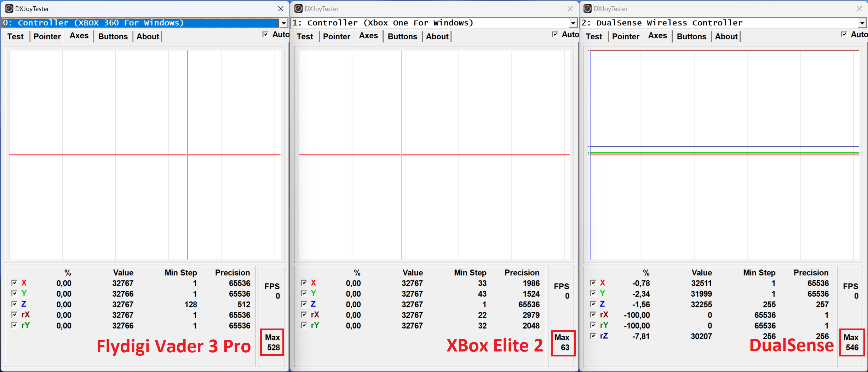Close the DualSense DXJoyTester window
The height and width of the screenshot is (372, 868).
pyautogui.click(x=859, y=8)
